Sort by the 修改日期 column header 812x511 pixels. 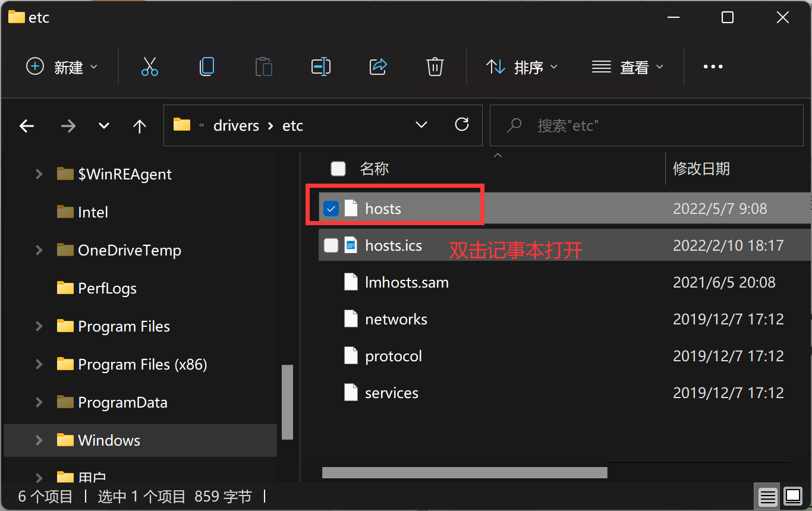point(701,169)
